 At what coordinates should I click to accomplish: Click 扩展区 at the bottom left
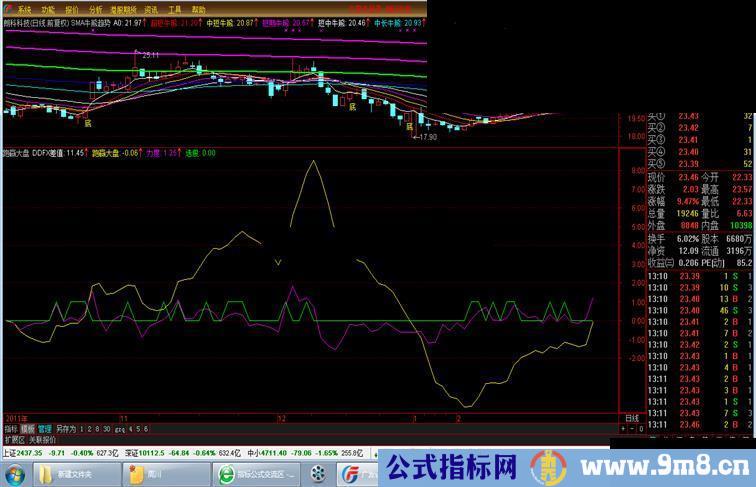(14, 439)
